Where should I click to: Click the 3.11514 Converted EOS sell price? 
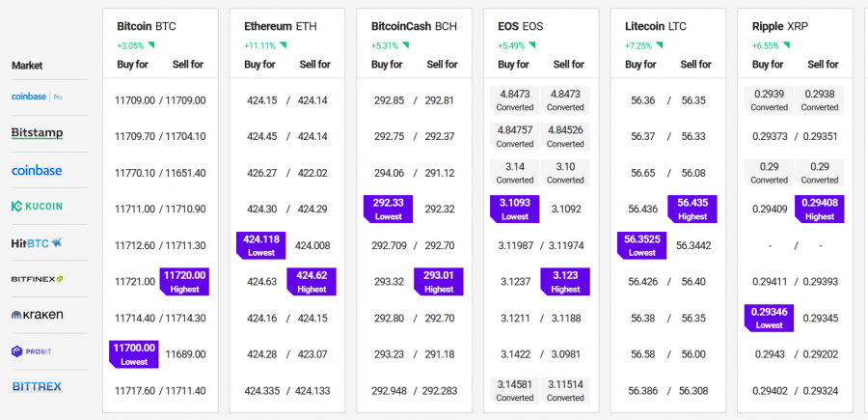tap(565, 391)
